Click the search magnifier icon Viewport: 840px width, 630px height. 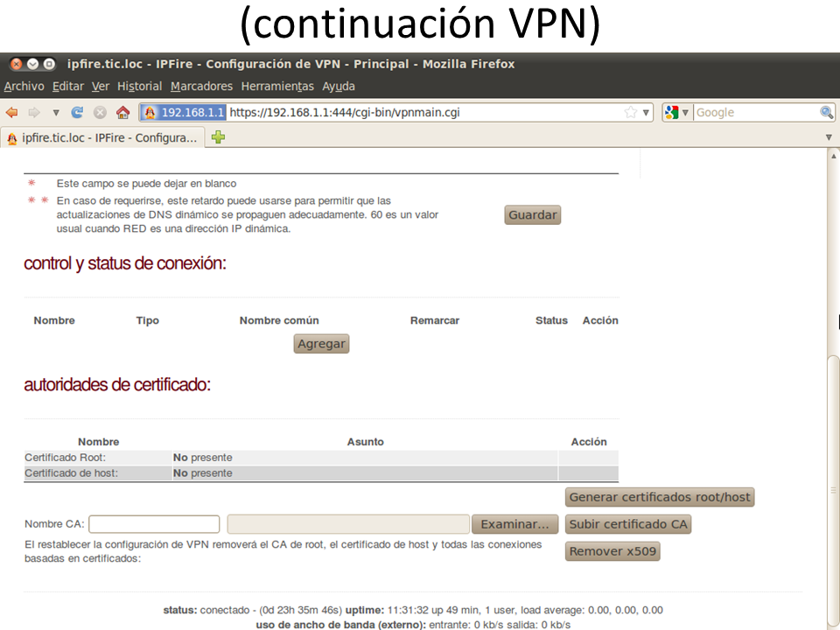[826, 112]
